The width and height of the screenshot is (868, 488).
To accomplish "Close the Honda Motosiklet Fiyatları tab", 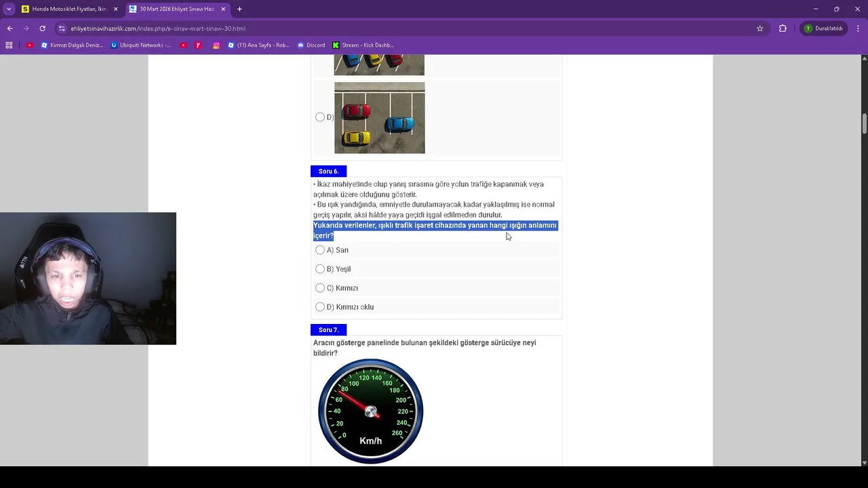I will point(115,9).
